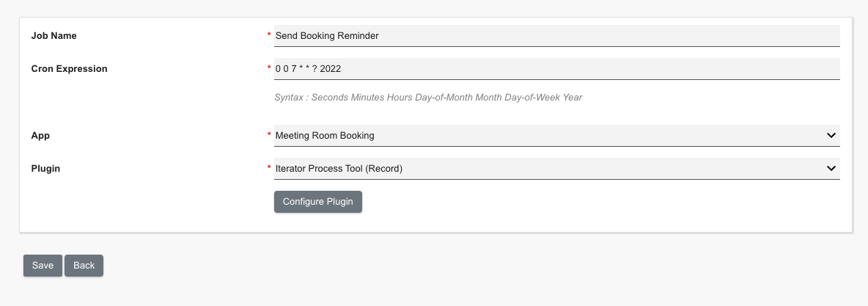Click the red asterisk beside Job Name

269,35
